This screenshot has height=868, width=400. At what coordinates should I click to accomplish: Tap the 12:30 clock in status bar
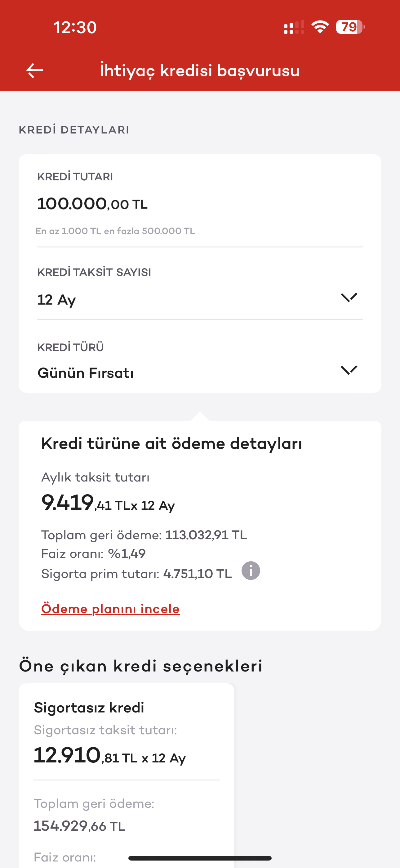click(75, 27)
